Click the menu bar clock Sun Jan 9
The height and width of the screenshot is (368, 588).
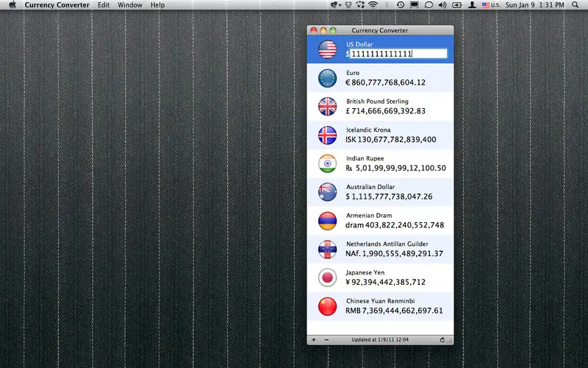pyautogui.click(x=534, y=5)
